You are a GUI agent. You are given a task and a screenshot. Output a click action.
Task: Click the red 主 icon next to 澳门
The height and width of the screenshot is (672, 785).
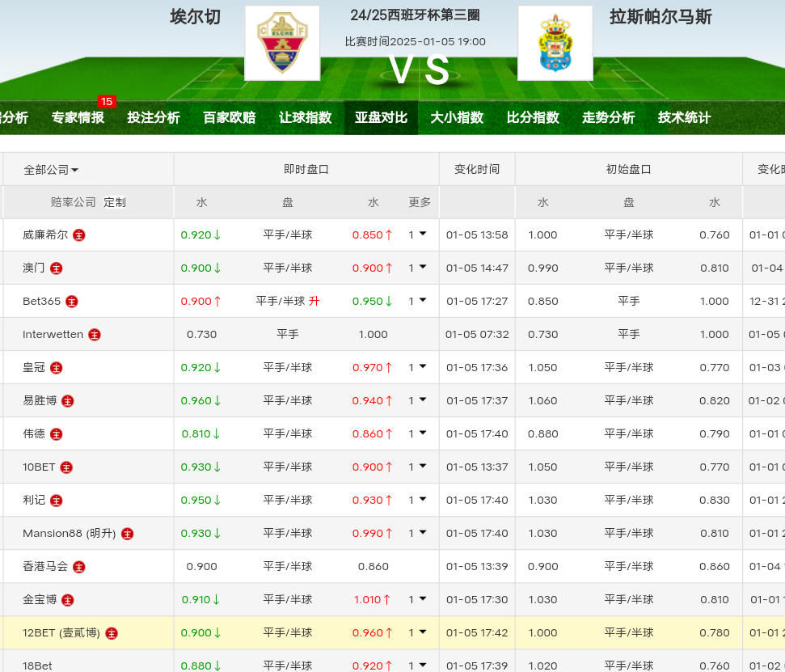tap(56, 268)
